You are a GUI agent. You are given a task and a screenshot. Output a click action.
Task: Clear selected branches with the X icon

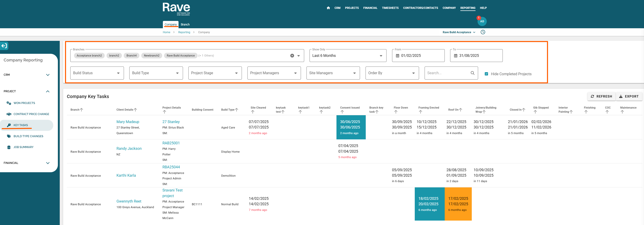click(292, 56)
